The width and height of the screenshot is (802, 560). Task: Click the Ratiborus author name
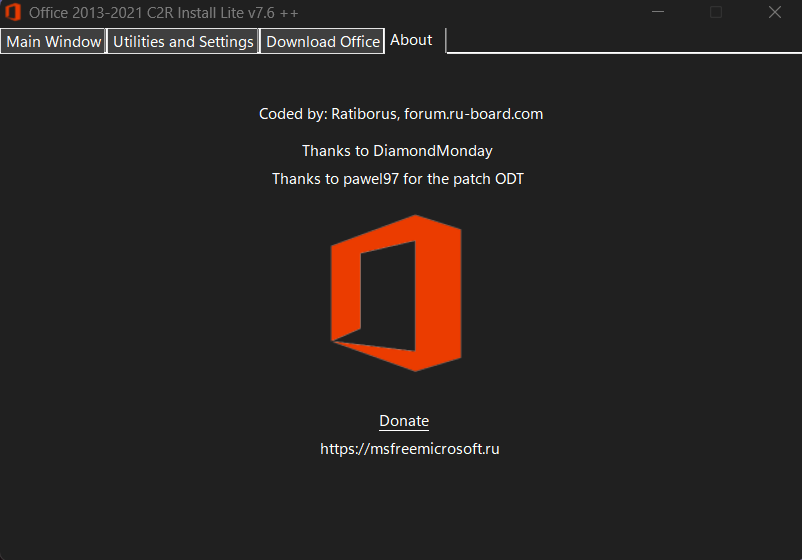(364, 114)
